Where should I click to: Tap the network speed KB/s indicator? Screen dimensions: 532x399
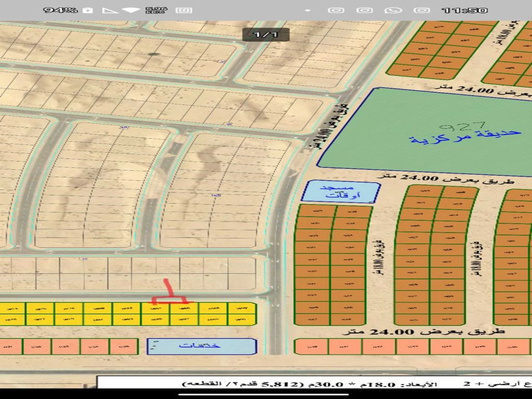point(156,10)
